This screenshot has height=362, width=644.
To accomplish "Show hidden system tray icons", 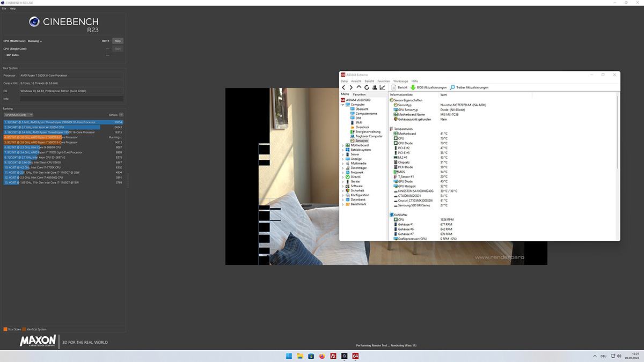I will [x=594, y=356].
